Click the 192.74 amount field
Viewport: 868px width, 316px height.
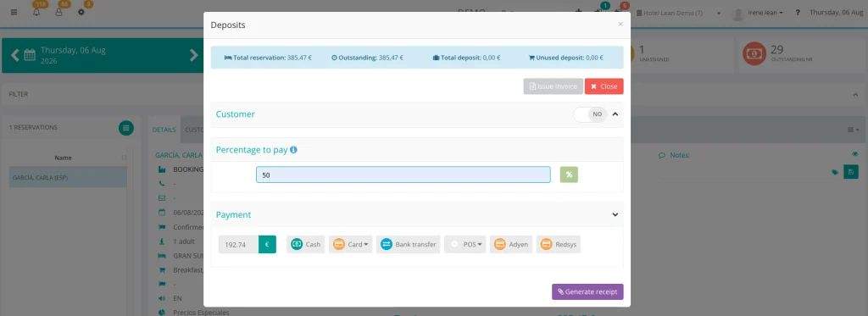(238, 244)
